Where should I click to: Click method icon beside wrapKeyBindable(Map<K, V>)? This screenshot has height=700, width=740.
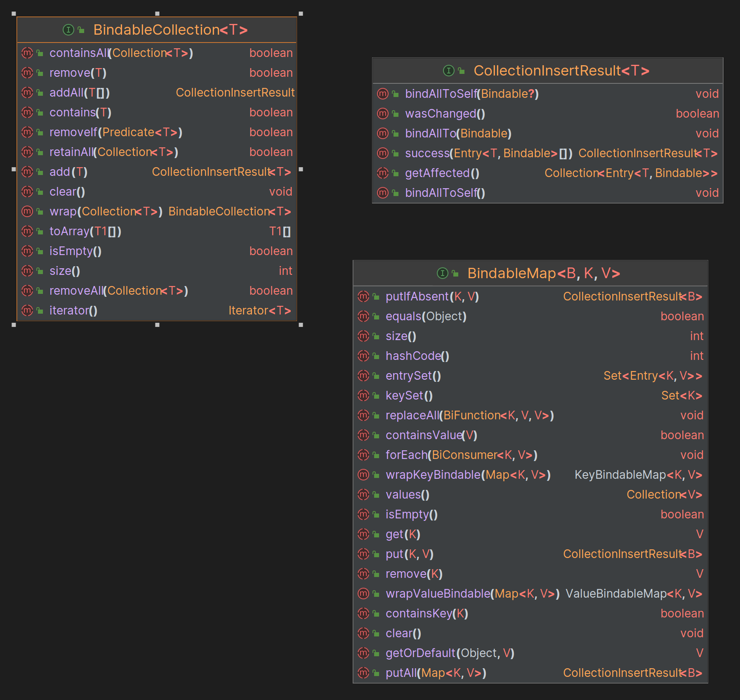click(363, 475)
